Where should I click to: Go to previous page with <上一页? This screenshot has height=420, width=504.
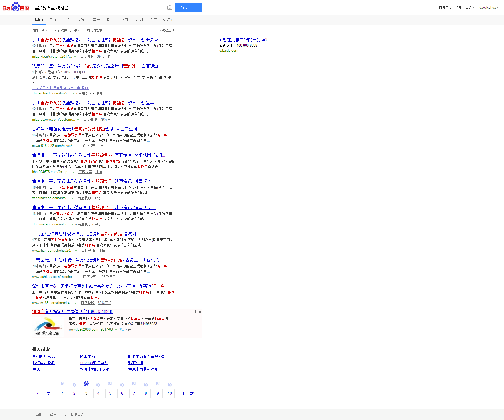[x=44, y=393]
